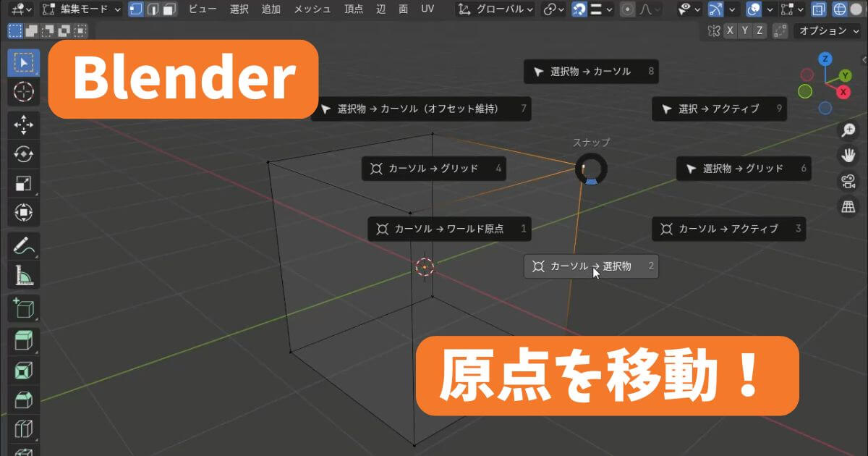Select the Inset Faces tool
868x456 pixels.
pyautogui.click(x=24, y=371)
